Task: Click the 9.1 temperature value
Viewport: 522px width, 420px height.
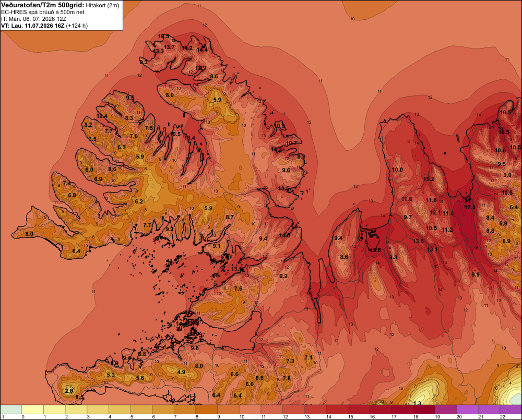Action: click(x=217, y=246)
